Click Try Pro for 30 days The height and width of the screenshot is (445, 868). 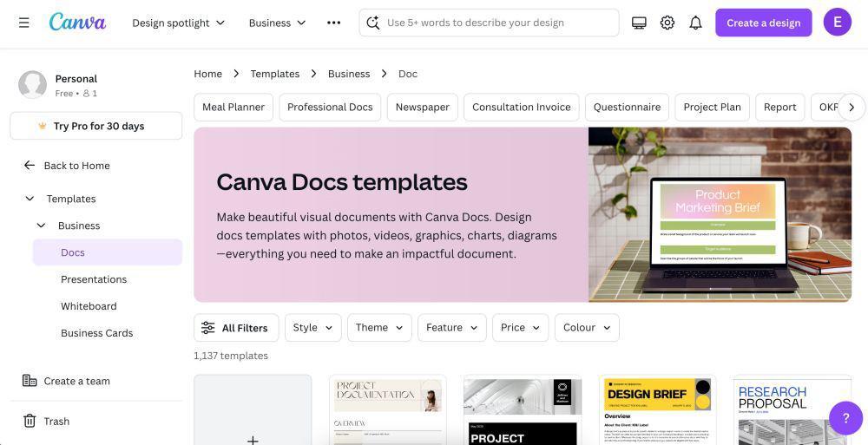(95, 126)
